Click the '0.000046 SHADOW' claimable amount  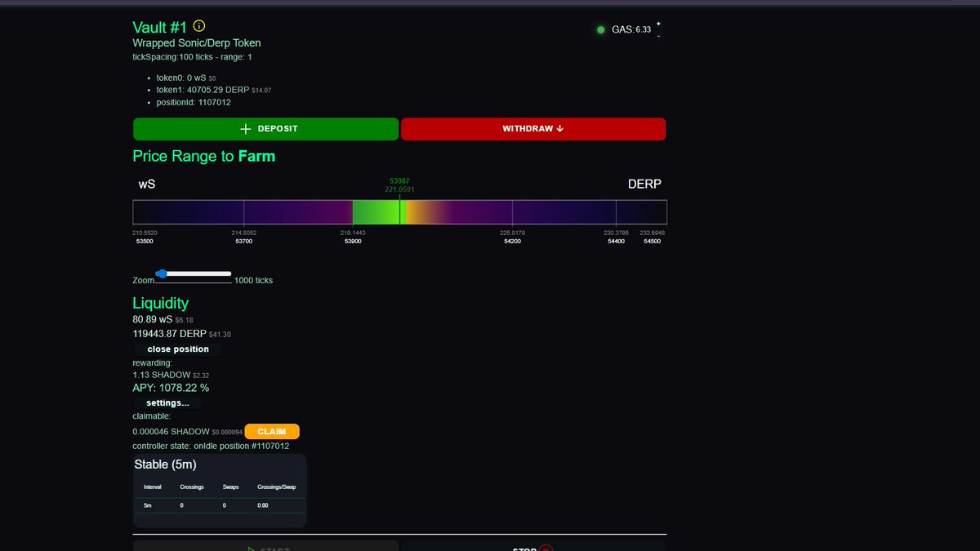pyautogui.click(x=171, y=431)
